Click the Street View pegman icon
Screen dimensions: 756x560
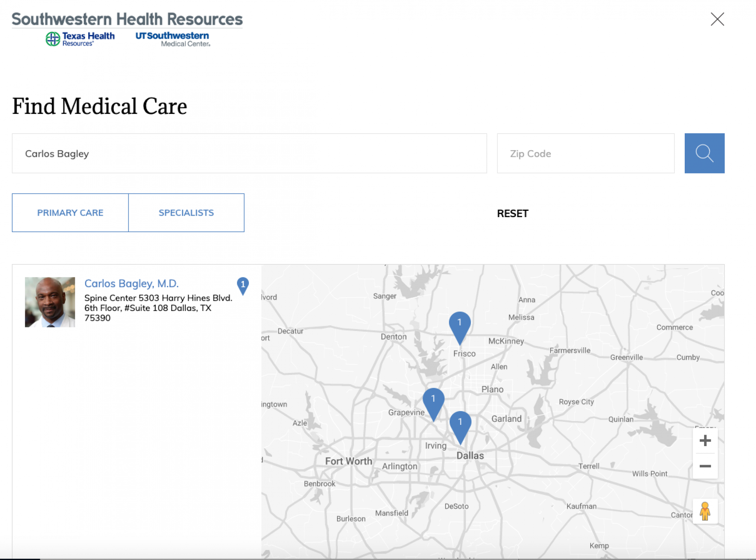coord(705,511)
